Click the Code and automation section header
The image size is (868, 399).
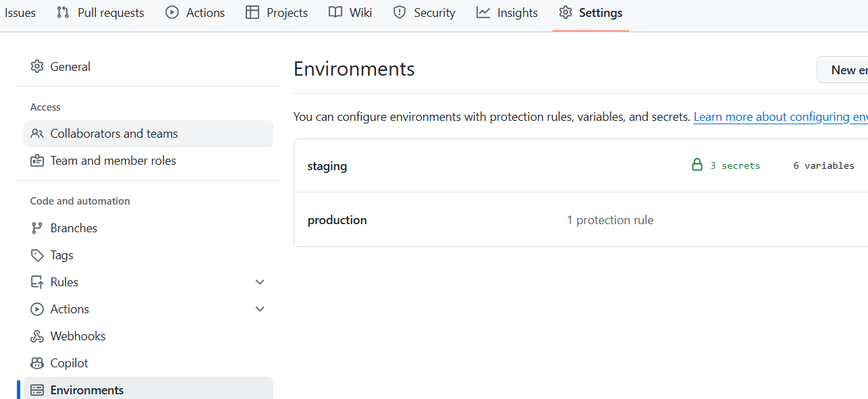pyautogui.click(x=80, y=201)
